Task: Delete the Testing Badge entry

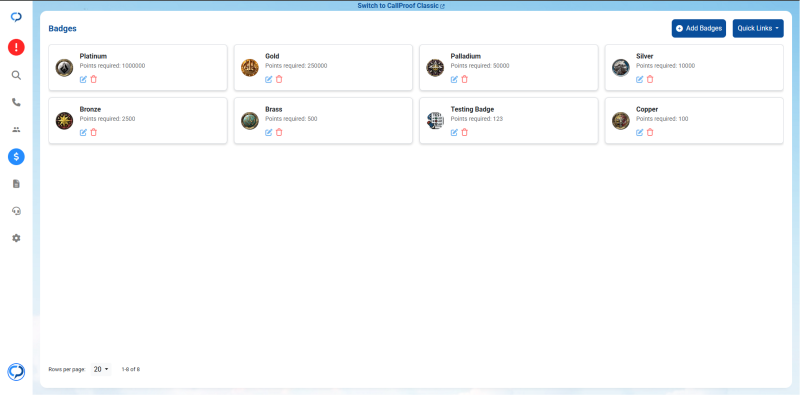Action: 464,132
